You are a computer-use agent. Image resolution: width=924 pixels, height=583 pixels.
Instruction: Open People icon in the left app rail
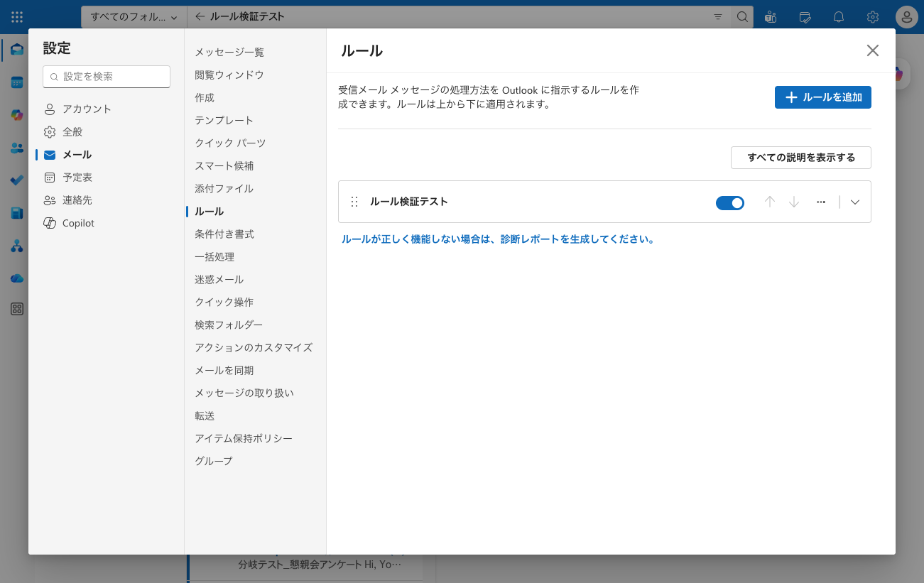tap(17, 148)
